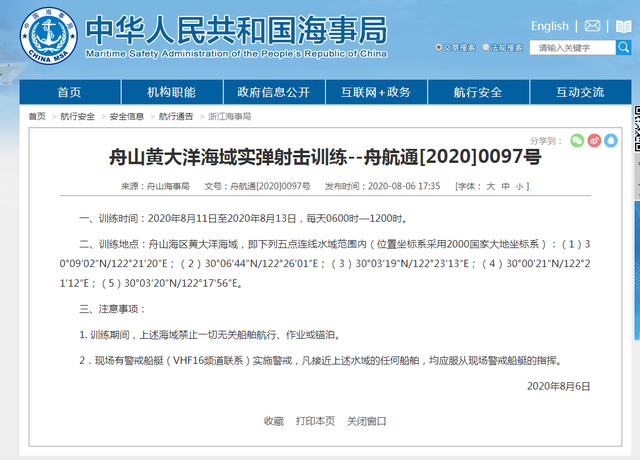
Task: Go to 首页 in breadcrumb
Action: [x=37, y=116]
